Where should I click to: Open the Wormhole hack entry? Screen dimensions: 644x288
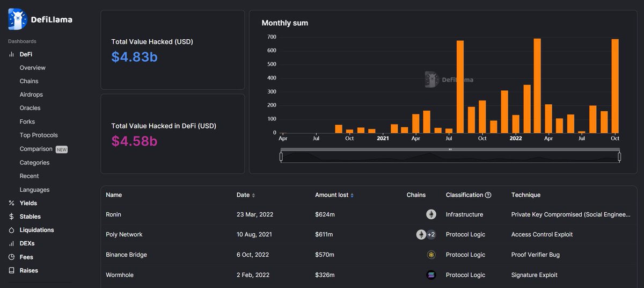click(120, 275)
